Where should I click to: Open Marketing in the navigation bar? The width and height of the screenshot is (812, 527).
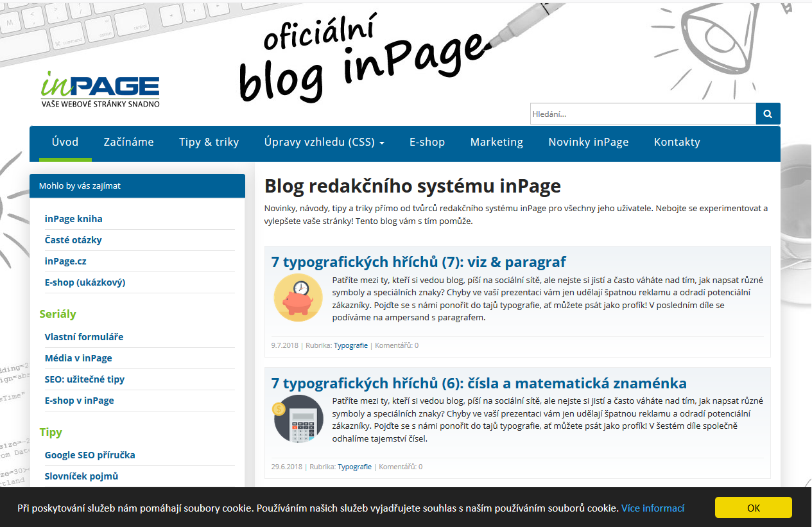click(x=496, y=143)
